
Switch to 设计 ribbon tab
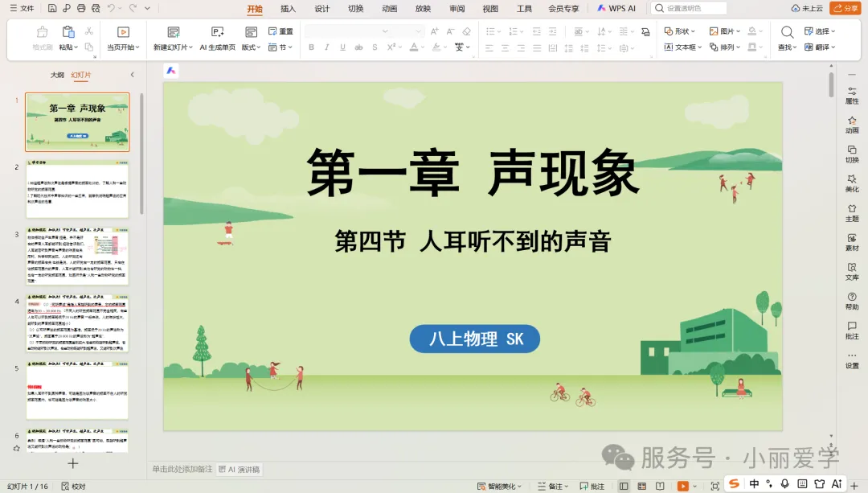click(321, 8)
